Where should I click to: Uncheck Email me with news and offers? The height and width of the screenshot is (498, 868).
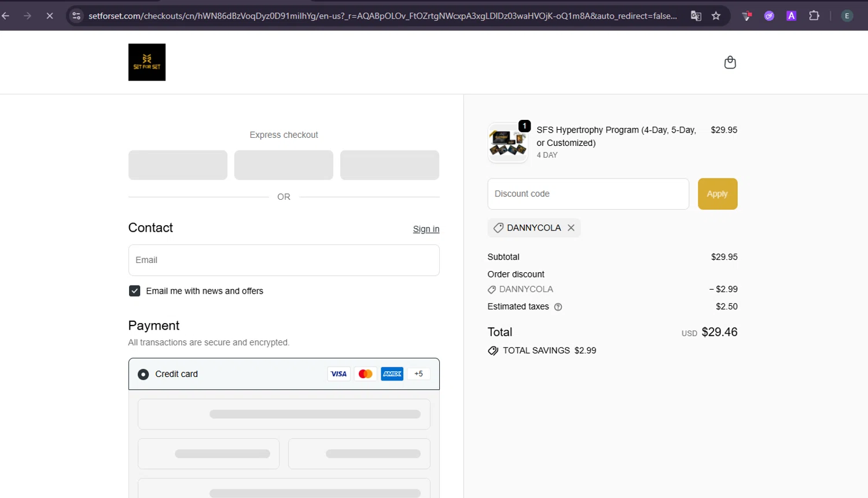click(134, 291)
